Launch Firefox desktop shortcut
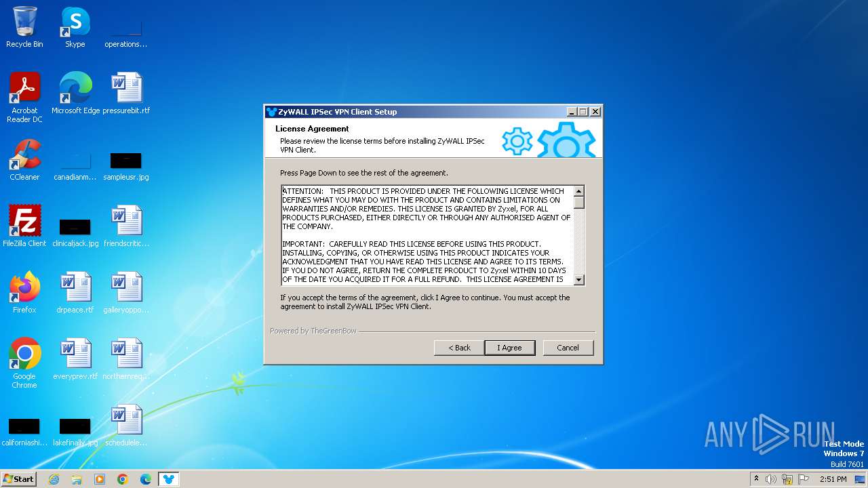The image size is (868, 488). [24, 293]
